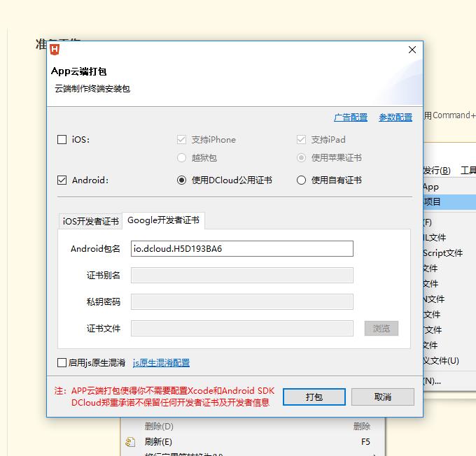
Task: Select 使用自有证书 radio button
Action: (x=301, y=180)
